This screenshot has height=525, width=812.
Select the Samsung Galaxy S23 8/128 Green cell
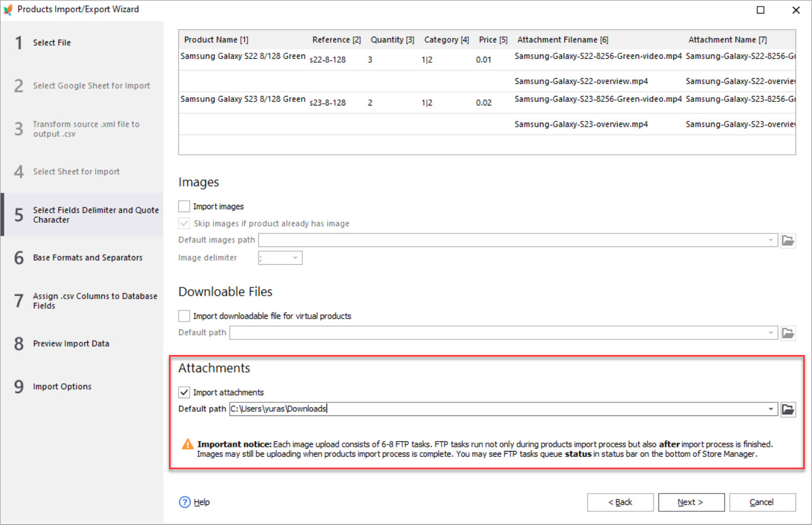pyautogui.click(x=243, y=99)
